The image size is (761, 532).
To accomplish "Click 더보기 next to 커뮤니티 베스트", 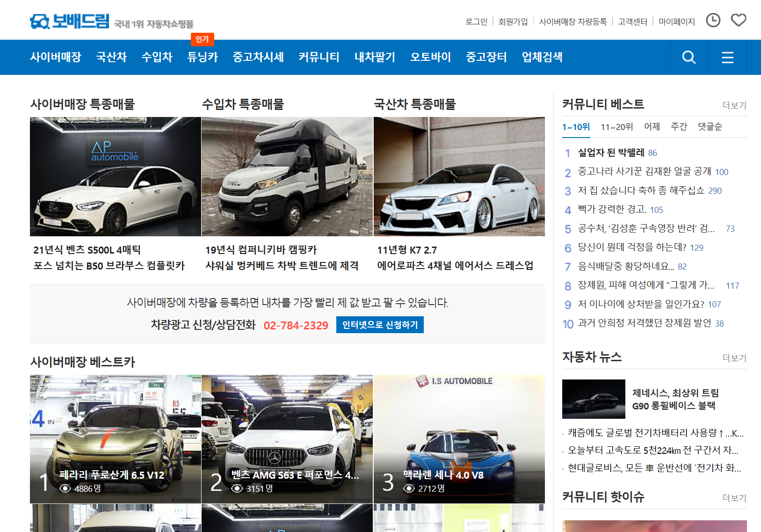I will click(x=734, y=105).
